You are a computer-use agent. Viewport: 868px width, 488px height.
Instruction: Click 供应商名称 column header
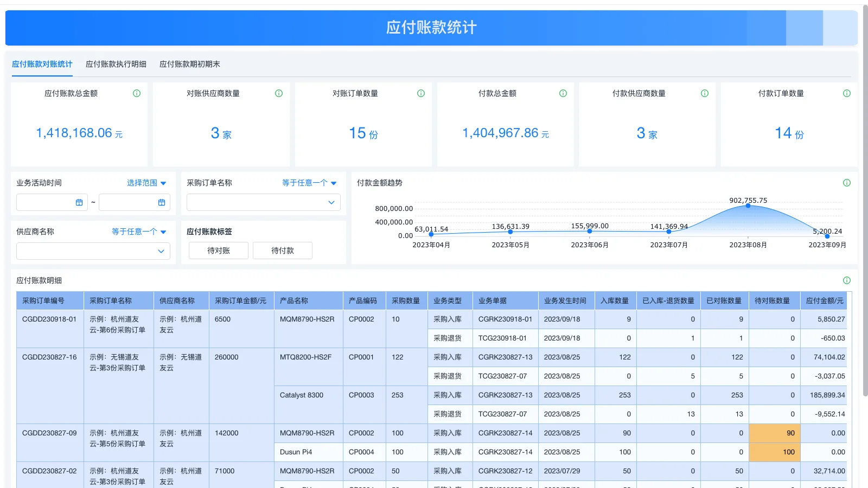[x=181, y=300]
